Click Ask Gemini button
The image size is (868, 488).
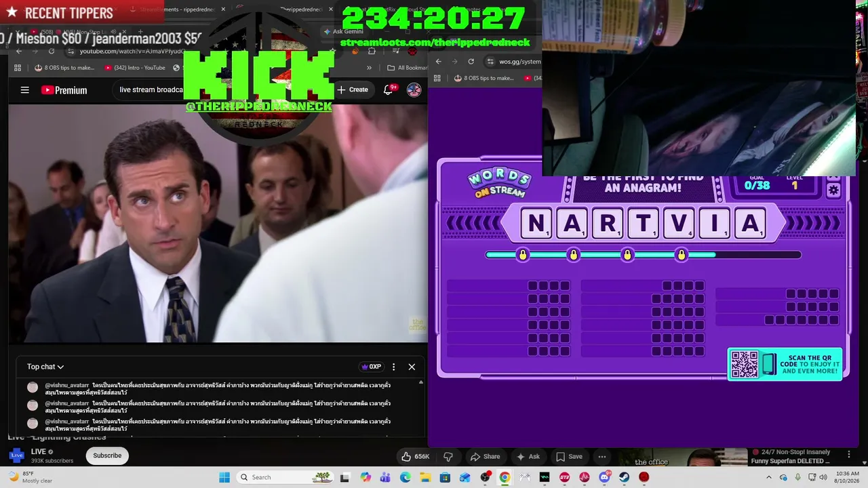tap(344, 31)
